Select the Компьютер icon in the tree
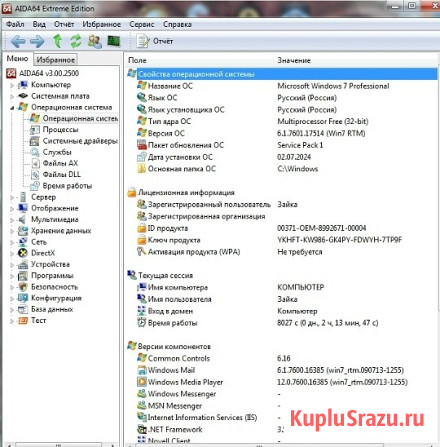 pos(23,85)
